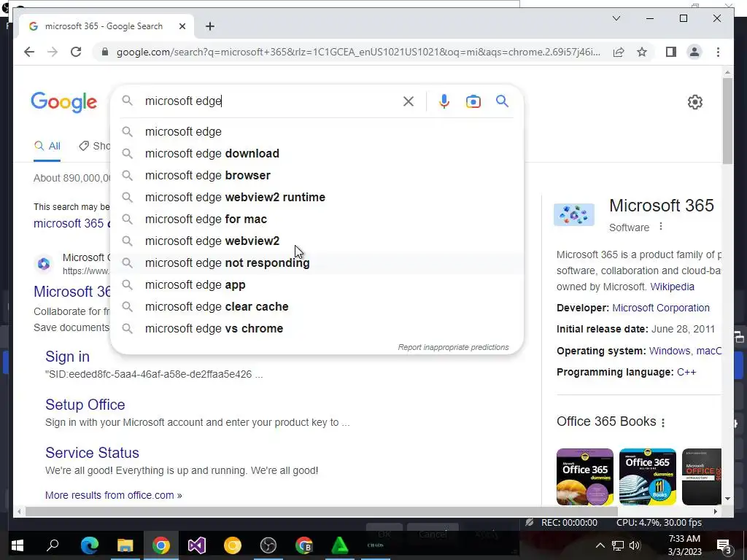Screen dimensions: 747x560
Task: Select the All results tab
Action: [47, 146]
